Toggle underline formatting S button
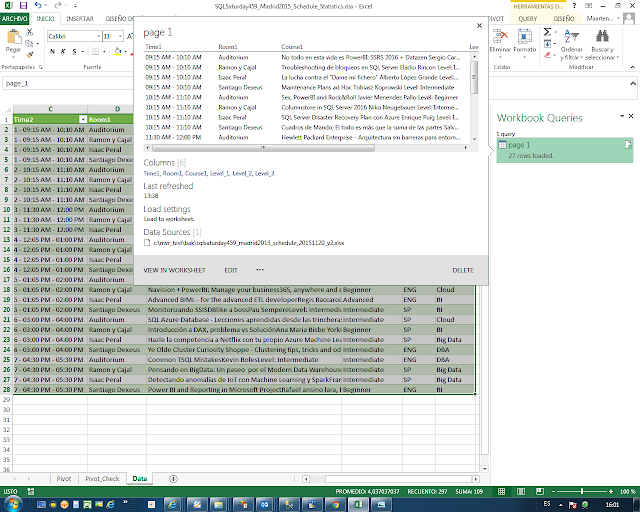Viewport: 640px width, 512px height. (74, 51)
